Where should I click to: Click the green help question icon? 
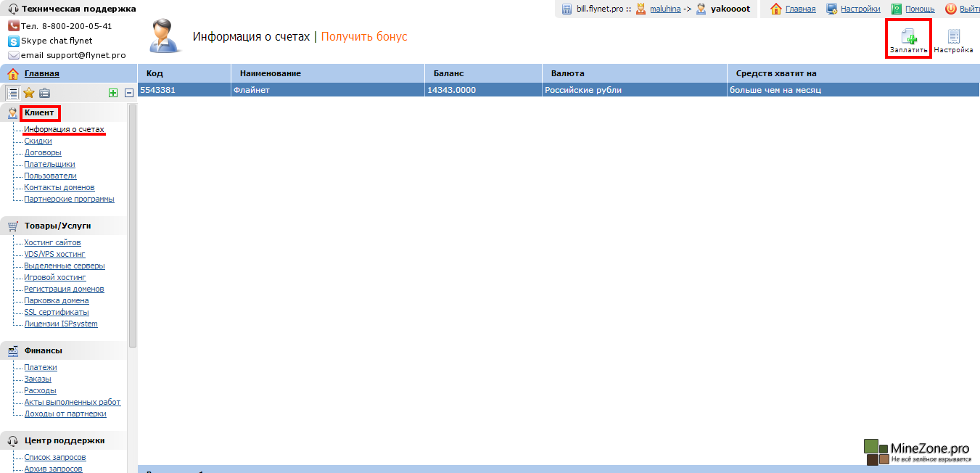click(897, 9)
